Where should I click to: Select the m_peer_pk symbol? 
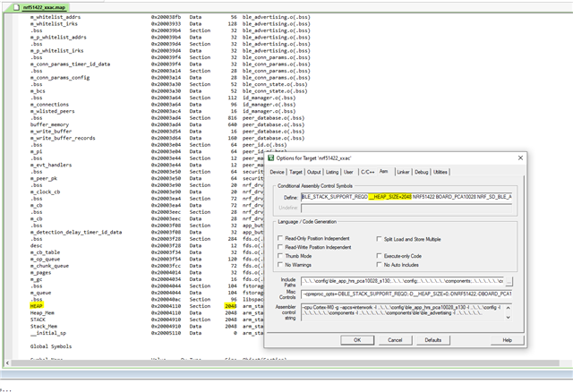[x=44, y=179]
